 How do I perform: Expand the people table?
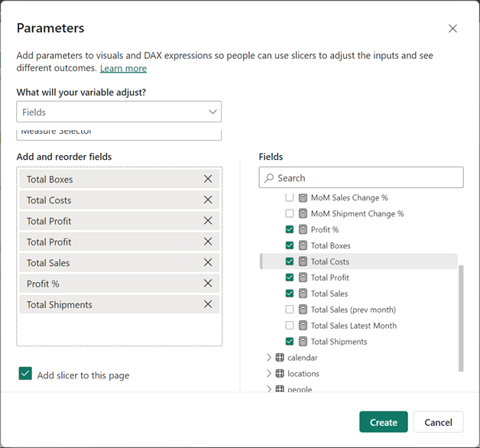pos(269,389)
